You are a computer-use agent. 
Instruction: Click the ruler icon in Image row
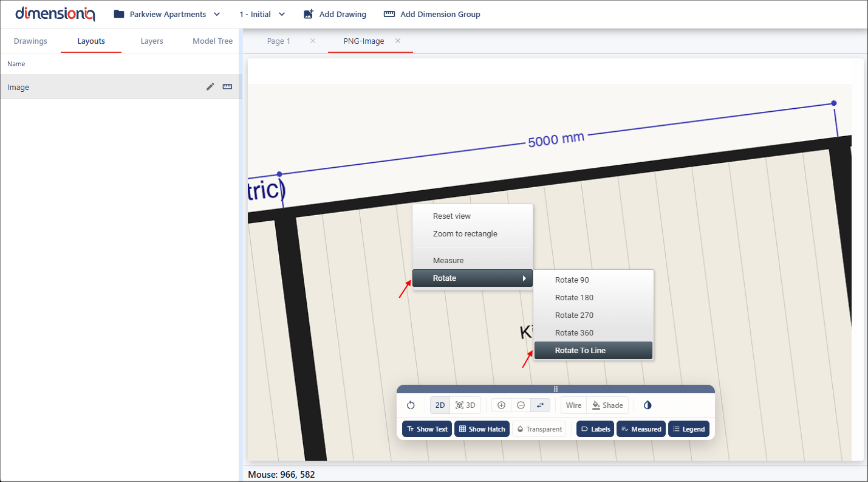point(227,87)
